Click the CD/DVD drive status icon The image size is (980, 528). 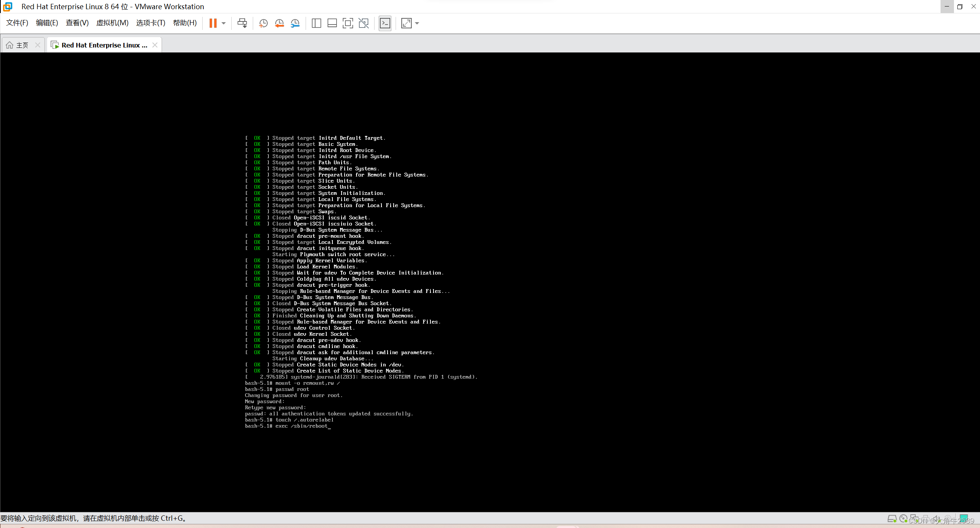[x=903, y=518]
